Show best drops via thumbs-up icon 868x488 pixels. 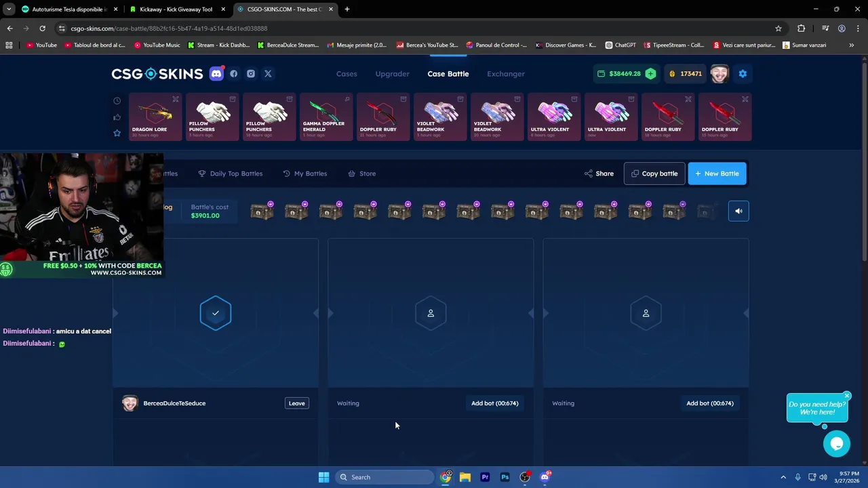(117, 117)
